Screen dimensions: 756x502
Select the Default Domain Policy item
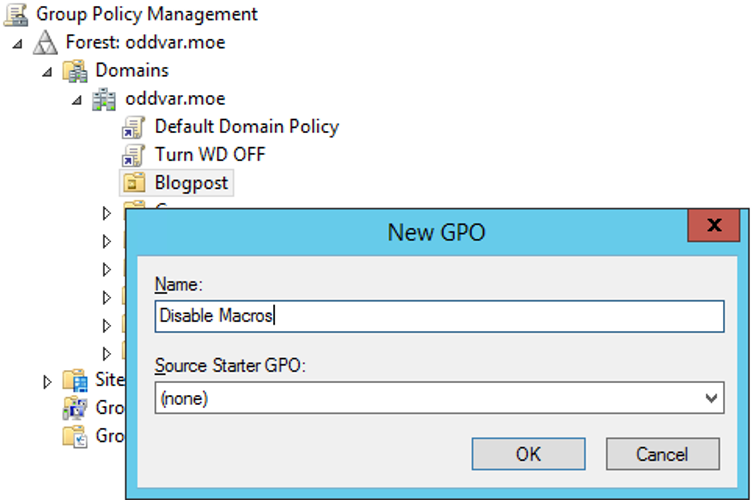[x=247, y=127]
